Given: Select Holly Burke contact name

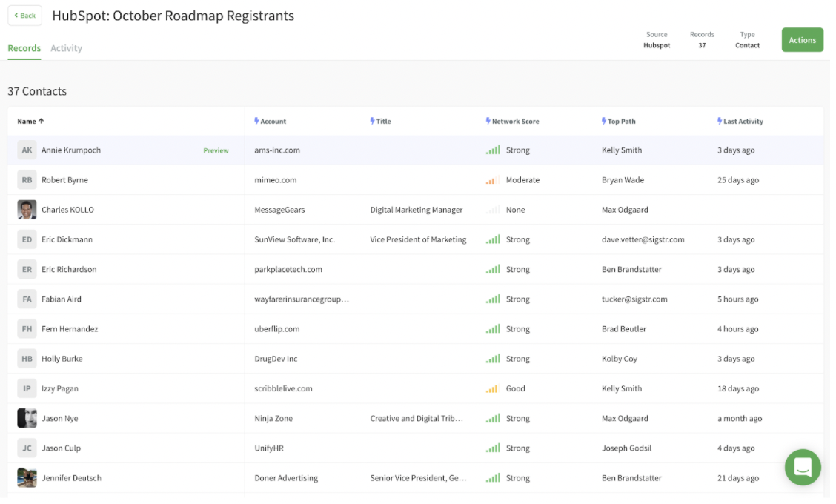Looking at the screenshot, I should pos(62,359).
